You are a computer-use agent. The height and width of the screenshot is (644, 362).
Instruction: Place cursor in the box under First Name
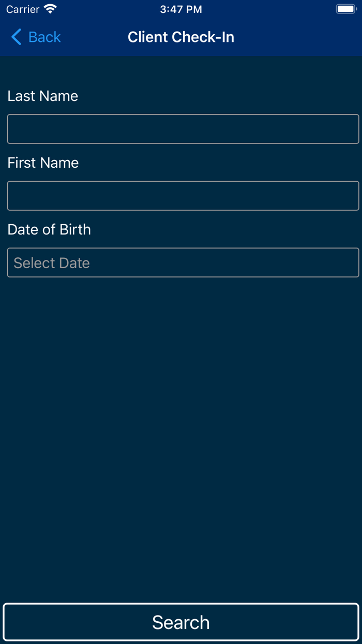pyautogui.click(x=183, y=196)
